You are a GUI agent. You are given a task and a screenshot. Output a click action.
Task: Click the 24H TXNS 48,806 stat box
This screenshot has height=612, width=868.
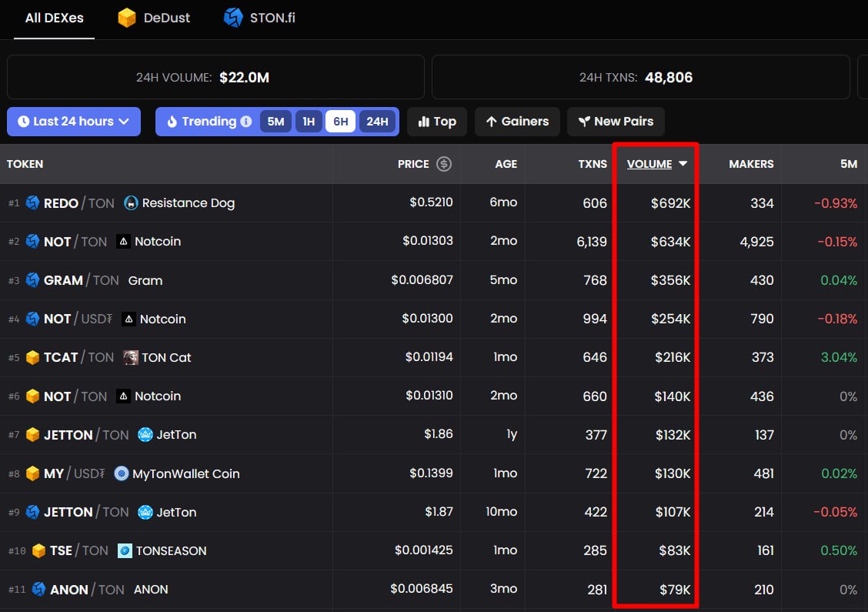(x=640, y=77)
